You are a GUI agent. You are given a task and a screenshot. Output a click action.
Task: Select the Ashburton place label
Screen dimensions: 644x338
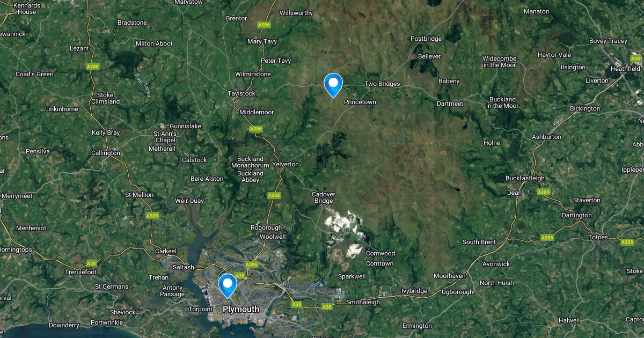(x=546, y=137)
